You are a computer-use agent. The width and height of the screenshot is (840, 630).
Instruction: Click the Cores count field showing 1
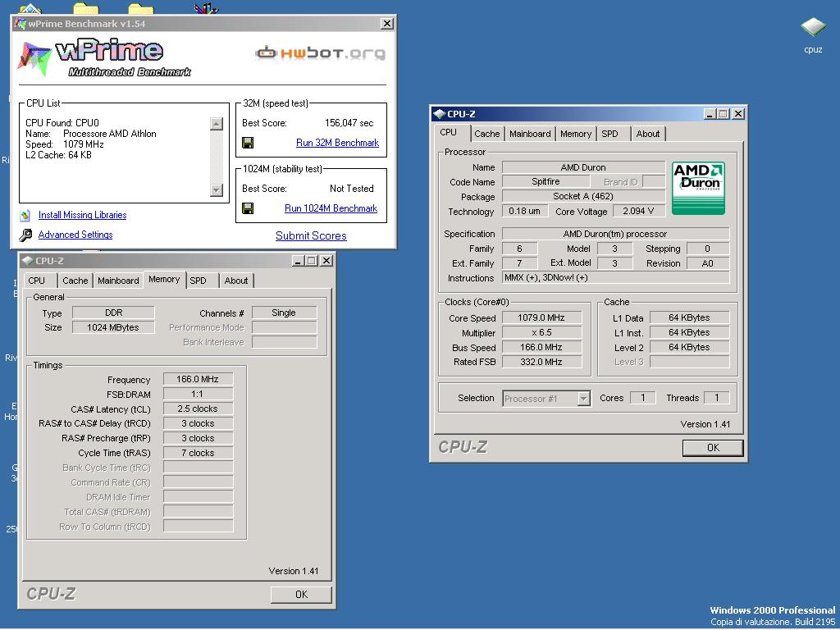(x=642, y=398)
